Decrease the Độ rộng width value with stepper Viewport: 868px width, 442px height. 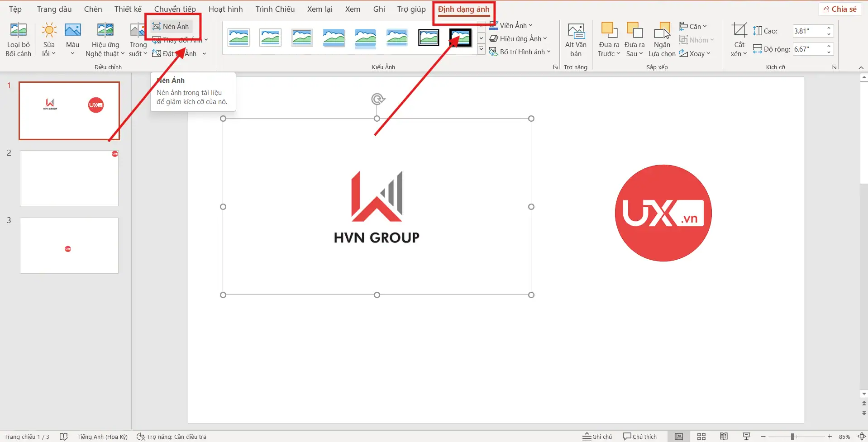pos(829,52)
